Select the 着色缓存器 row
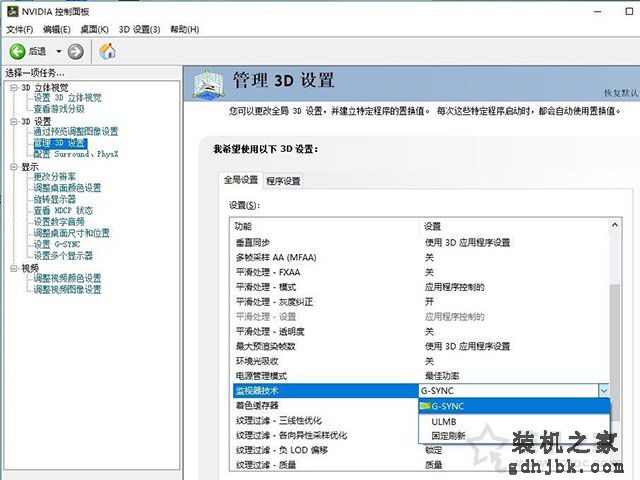640x480 pixels. [326, 405]
